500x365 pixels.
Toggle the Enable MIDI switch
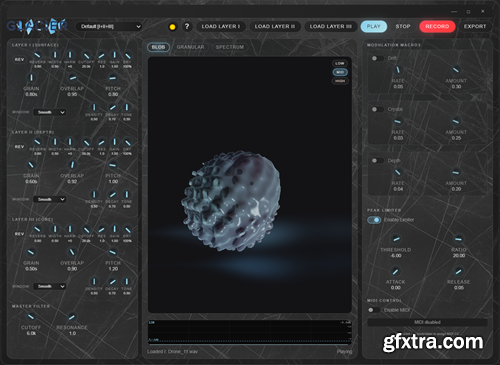tap(374, 310)
